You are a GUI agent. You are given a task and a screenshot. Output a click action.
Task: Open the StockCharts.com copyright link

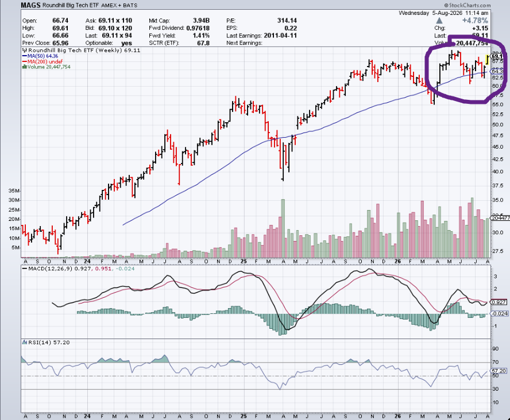tap(467, 5)
